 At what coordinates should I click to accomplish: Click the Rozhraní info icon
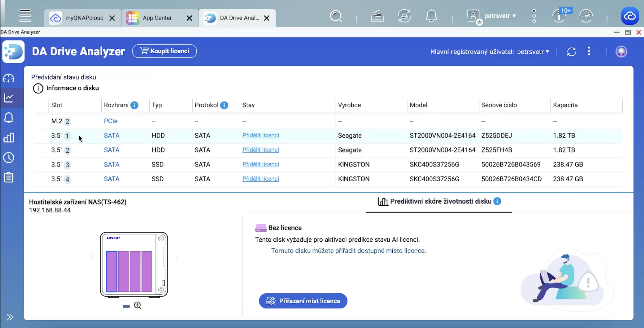(134, 105)
